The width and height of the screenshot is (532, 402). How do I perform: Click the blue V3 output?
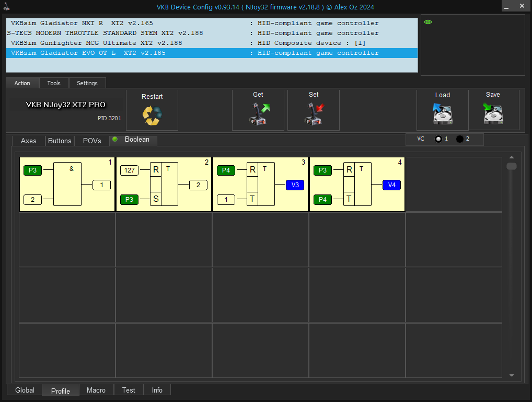295,185
